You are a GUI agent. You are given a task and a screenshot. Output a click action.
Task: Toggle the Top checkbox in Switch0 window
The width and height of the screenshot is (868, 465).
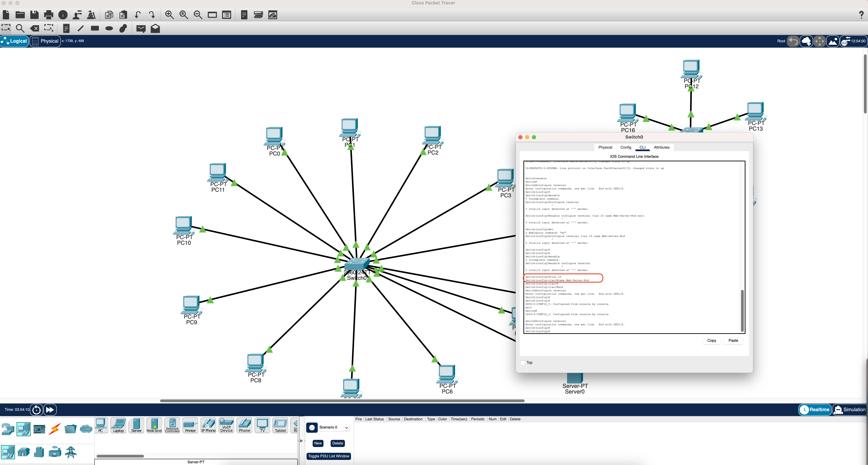point(523,362)
